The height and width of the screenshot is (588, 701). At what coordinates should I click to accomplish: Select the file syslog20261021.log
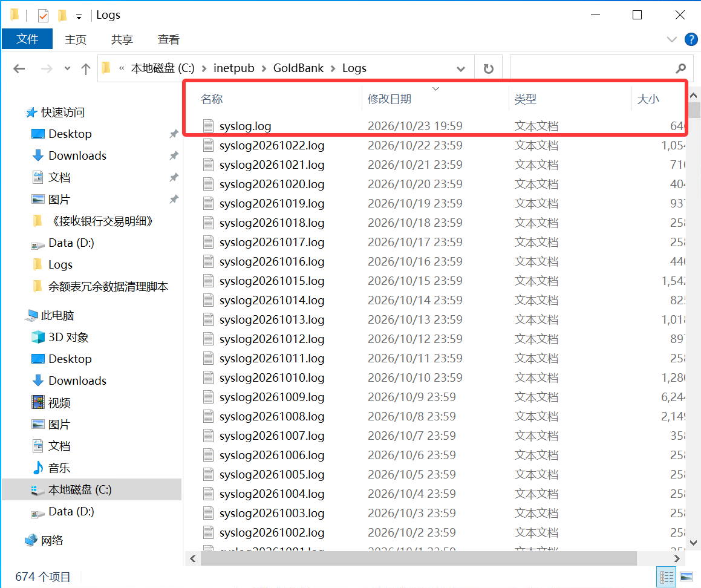tap(272, 165)
